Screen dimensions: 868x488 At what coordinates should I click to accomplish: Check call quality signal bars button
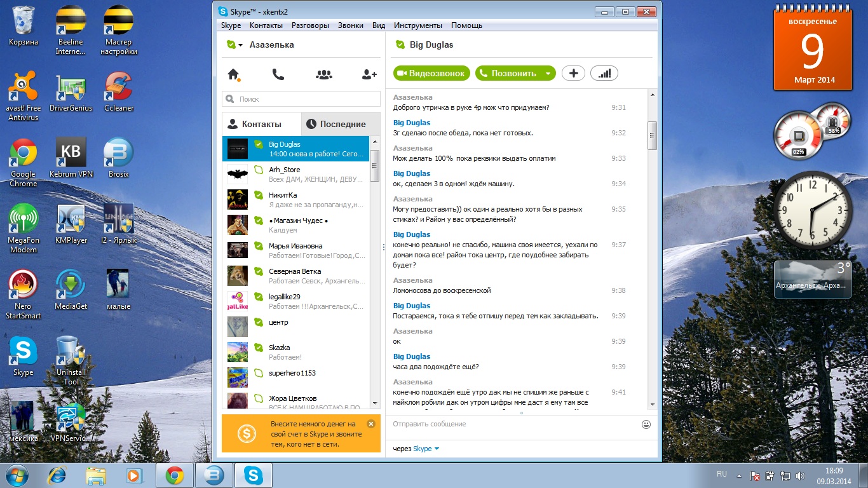coord(604,73)
